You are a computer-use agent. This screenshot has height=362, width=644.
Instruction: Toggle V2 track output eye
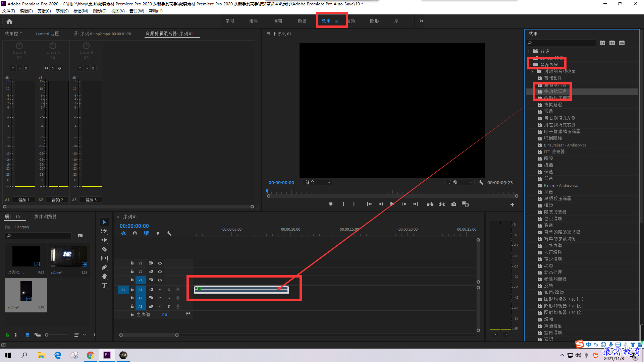point(160,272)
